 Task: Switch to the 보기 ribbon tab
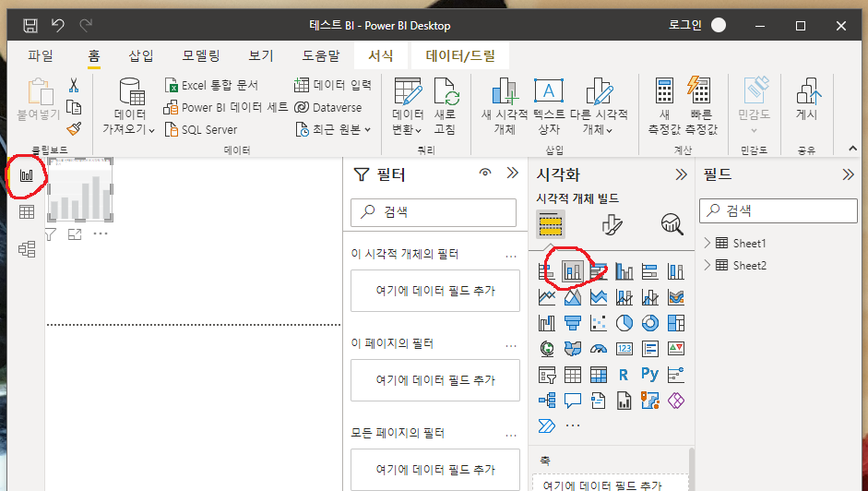tap(261, 55)
